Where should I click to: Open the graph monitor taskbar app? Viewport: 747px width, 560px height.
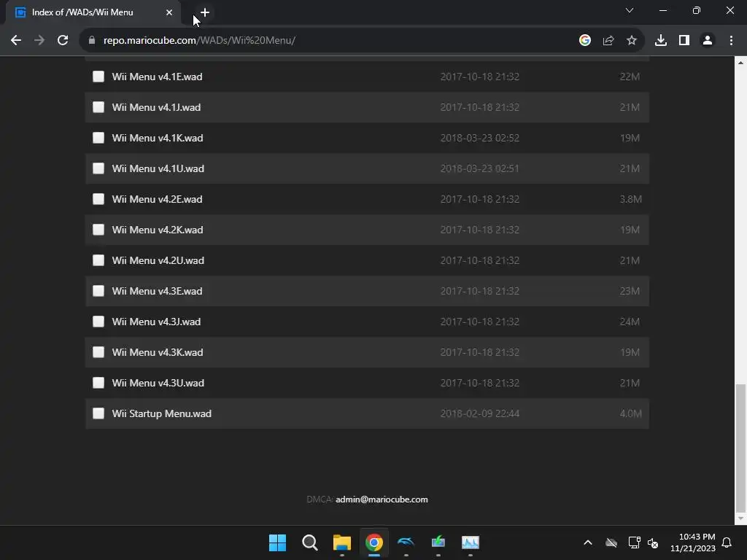point(471,542)
